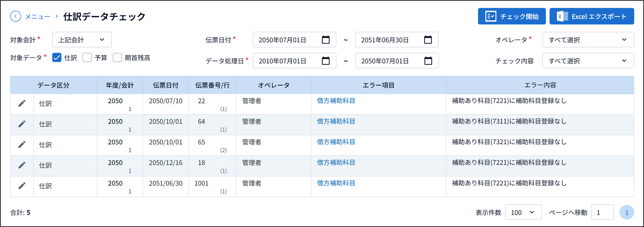The width and height of the screenshot is (644, 227).
Task: Go to page 1 pagination button
Action: pos(627,212)
